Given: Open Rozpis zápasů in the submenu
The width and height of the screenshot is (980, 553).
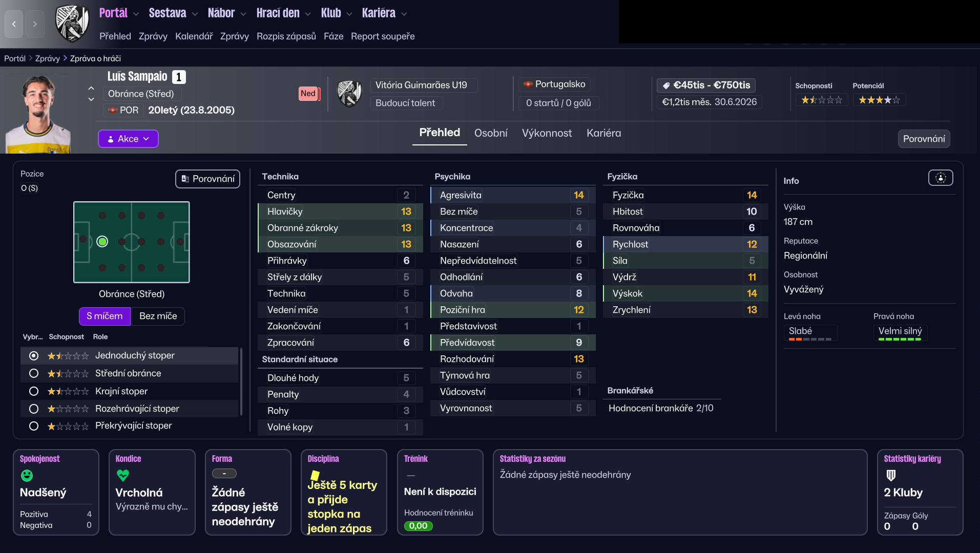Looking at the screenshot, I should click(286, 36).
